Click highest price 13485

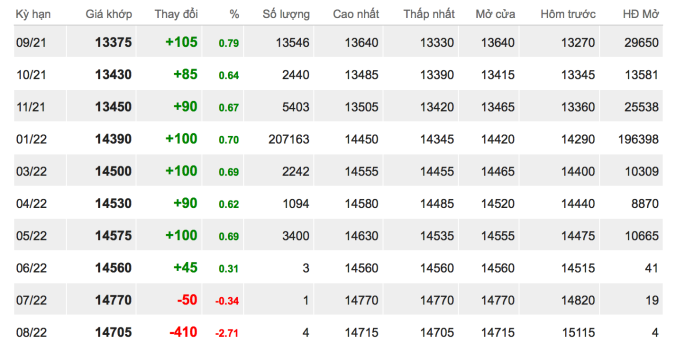tap(362, 75)
